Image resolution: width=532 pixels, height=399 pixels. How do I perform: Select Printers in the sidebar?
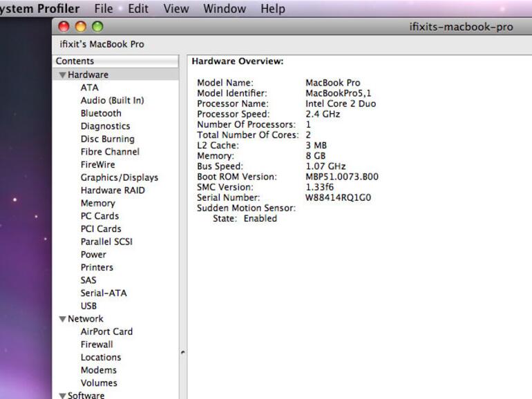coord(97,268)
